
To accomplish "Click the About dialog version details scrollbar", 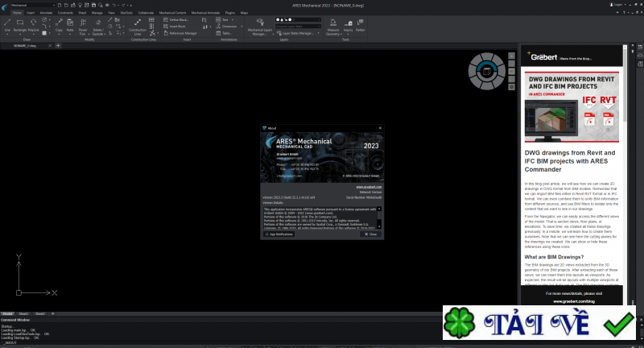I will pos(379,217).
